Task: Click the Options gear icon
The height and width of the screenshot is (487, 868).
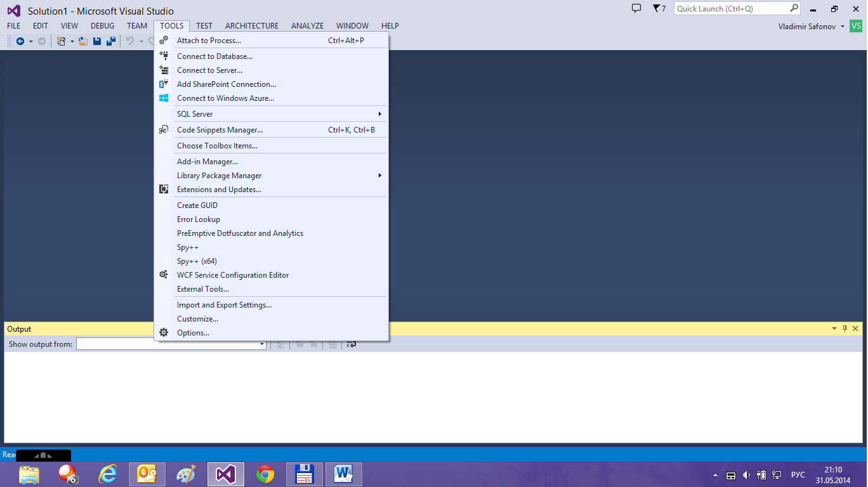Action: point(164,332)
